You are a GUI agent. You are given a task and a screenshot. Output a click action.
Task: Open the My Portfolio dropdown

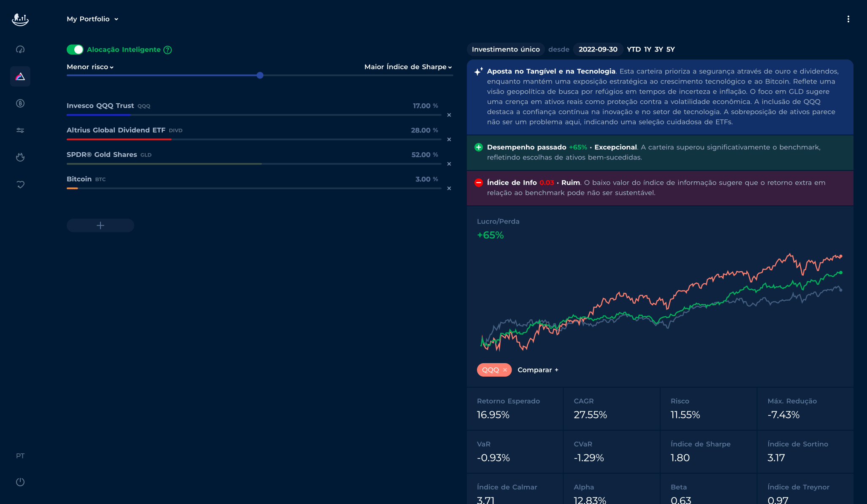point(92,19)
